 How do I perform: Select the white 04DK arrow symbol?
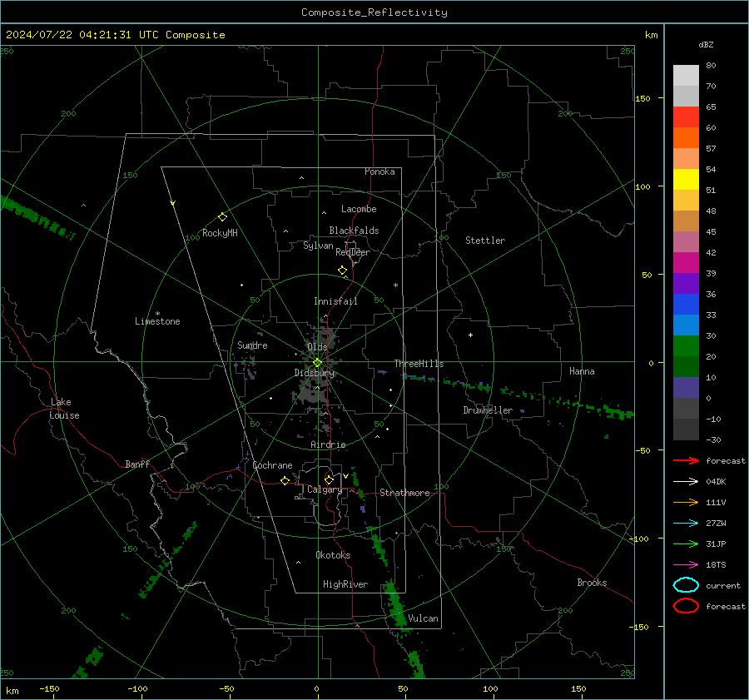[686, 482]
